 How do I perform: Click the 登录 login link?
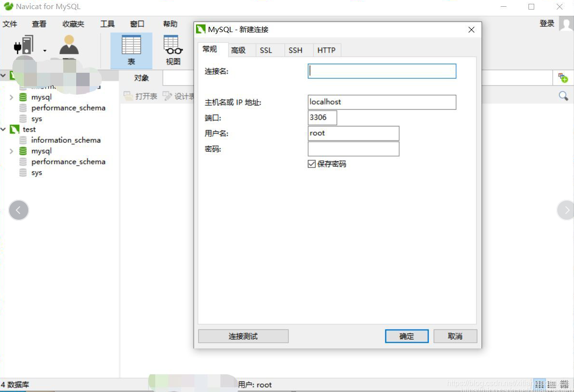547,23
